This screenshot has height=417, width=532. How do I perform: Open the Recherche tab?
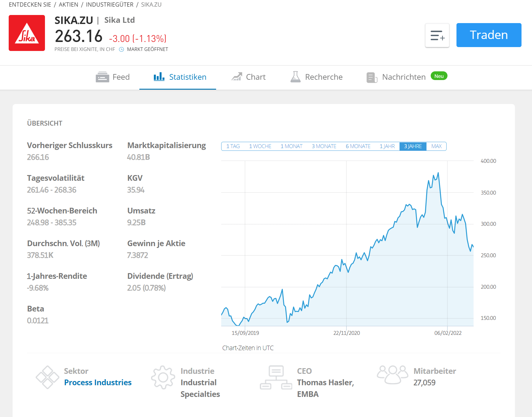[x=317, y=77]
